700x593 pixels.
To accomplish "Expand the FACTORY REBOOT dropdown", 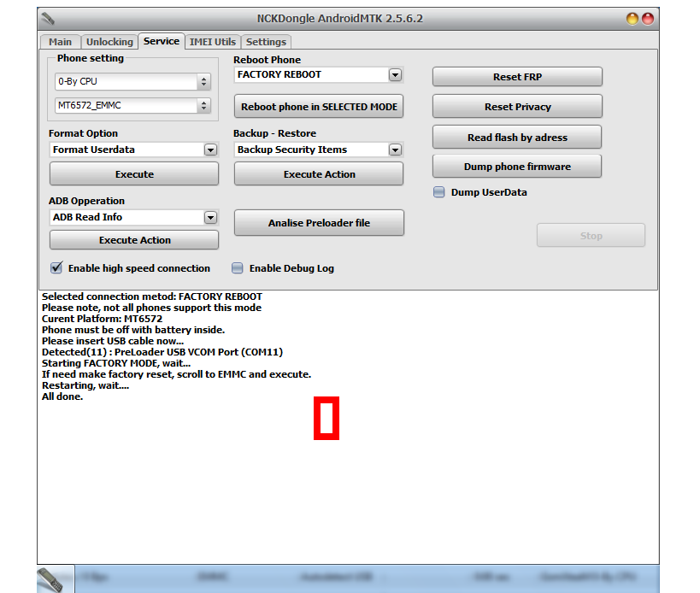I will click(395, 74).
